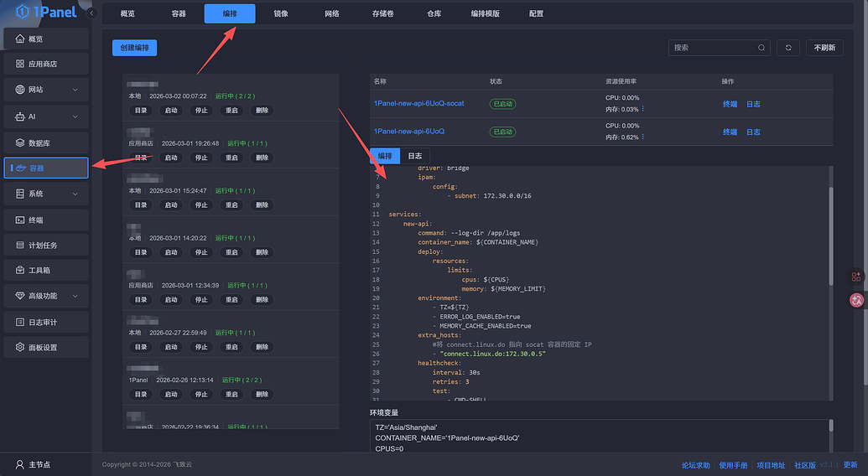Click the server icon beside 系统
The width and height of the screenshot is (868, 476).
(x=20, y=194)
